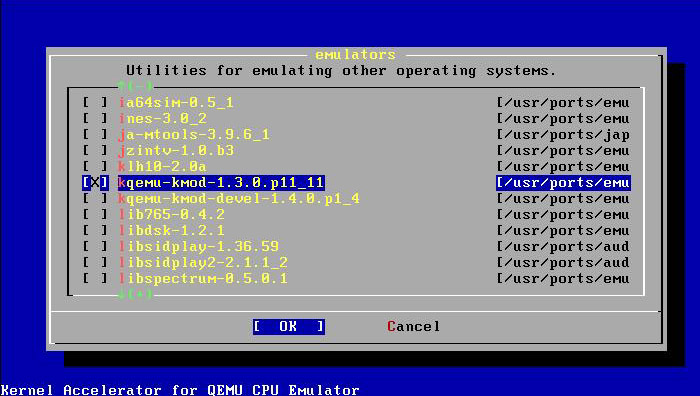The width and height of the screenshot is (700, 396).
Task: Click the /usr/ports/emu path for libspectrum
Action: [x=563, y=279]
